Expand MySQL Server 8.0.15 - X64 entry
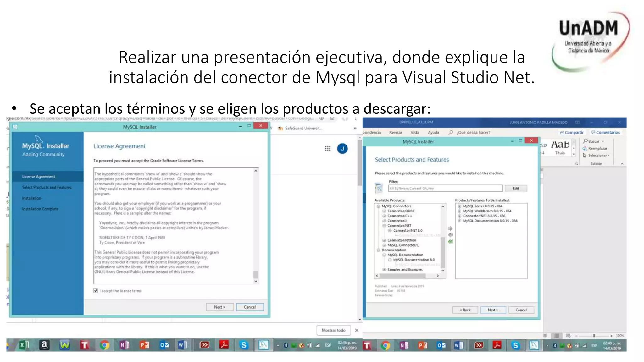Screen dimensions: 644x362 click(x=460, y=206)
